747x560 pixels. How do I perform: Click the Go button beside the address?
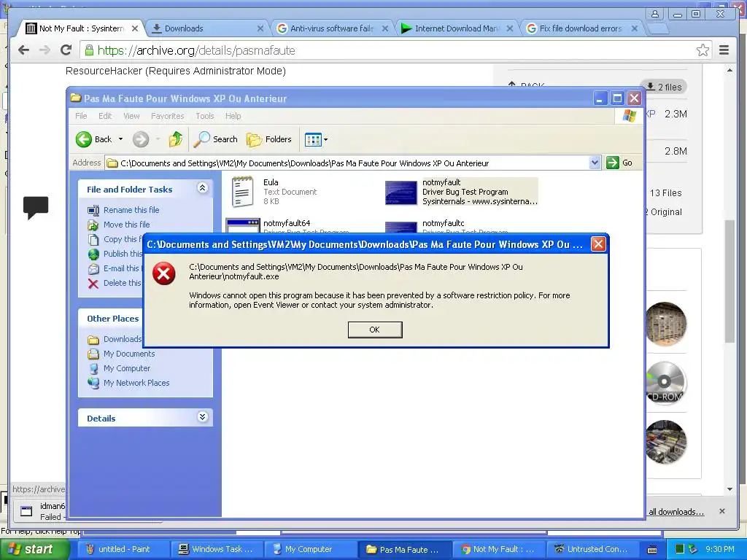pos(619,163)
